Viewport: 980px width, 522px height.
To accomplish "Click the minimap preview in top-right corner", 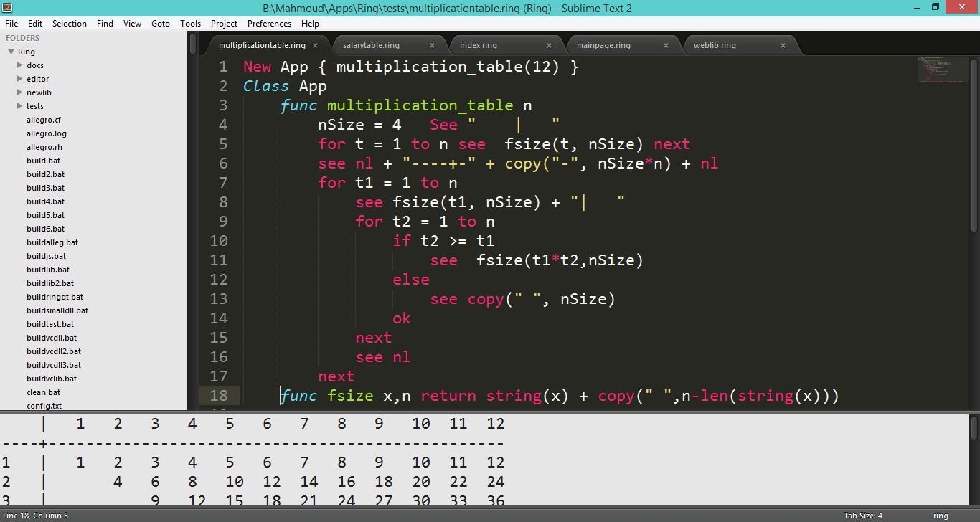I will tap(942, 70).
